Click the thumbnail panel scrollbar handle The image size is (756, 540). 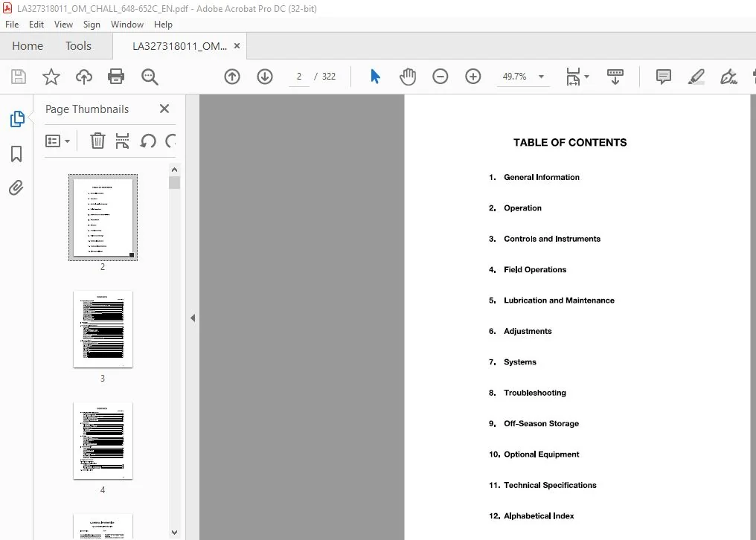point(175,183)
